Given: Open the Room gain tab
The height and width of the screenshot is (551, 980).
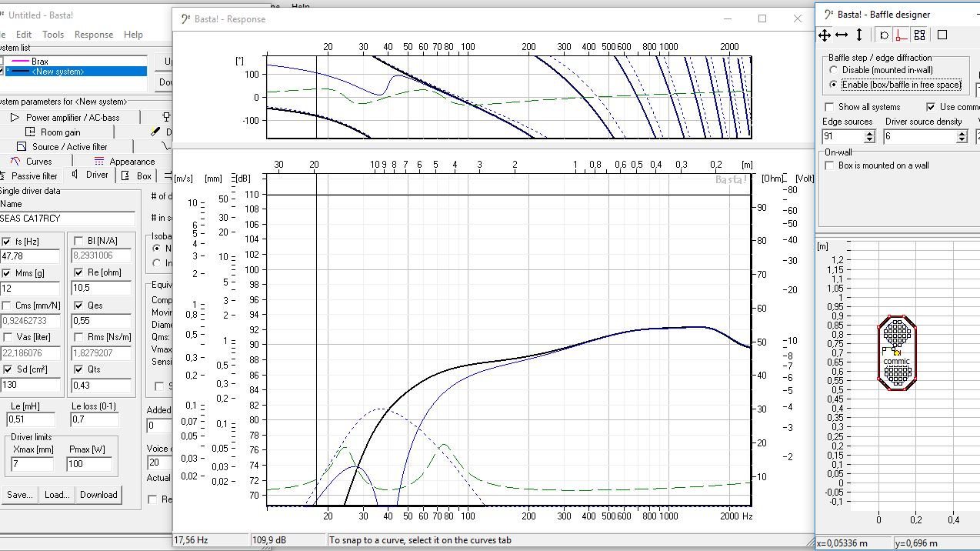Looking at the screenshot, I should [x=60, y=132].
